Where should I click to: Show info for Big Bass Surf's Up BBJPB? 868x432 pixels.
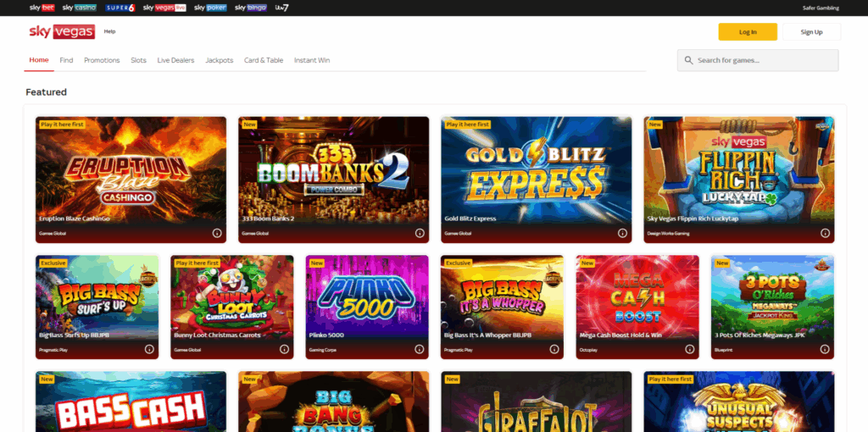(149, 349)
